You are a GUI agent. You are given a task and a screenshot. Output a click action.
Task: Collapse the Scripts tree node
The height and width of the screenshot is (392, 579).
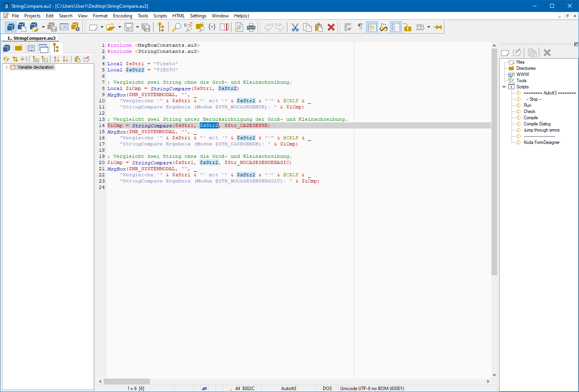coord(504,87)
